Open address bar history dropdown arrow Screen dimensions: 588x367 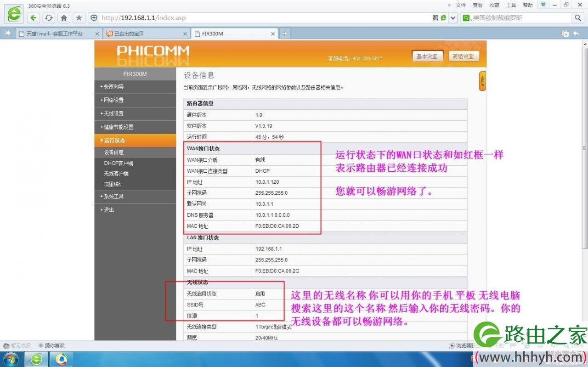pyautogui.click(x=453, y=18)
